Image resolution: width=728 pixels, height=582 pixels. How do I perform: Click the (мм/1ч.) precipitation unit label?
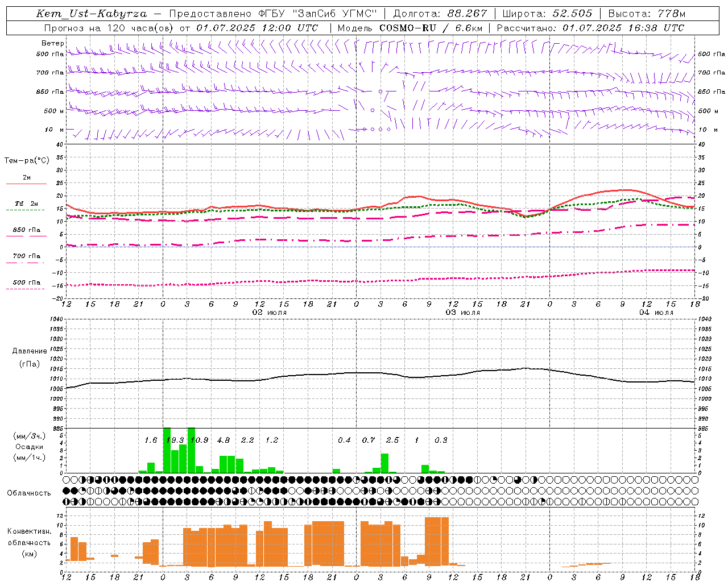point(29,458)
